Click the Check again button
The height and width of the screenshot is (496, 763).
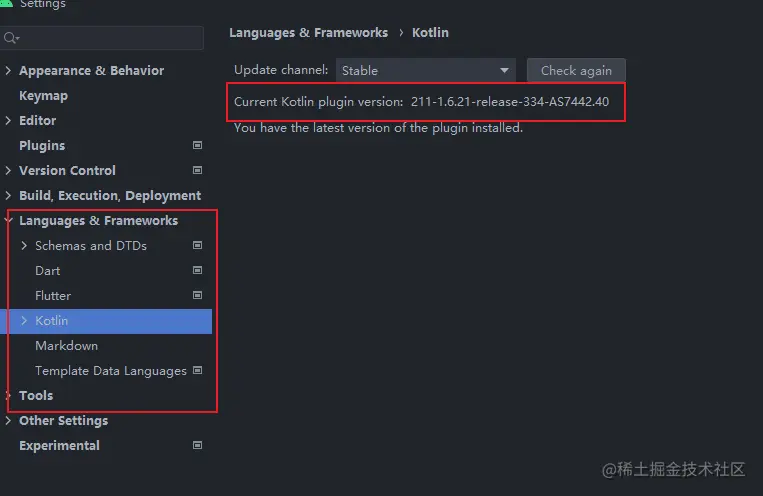576,71
